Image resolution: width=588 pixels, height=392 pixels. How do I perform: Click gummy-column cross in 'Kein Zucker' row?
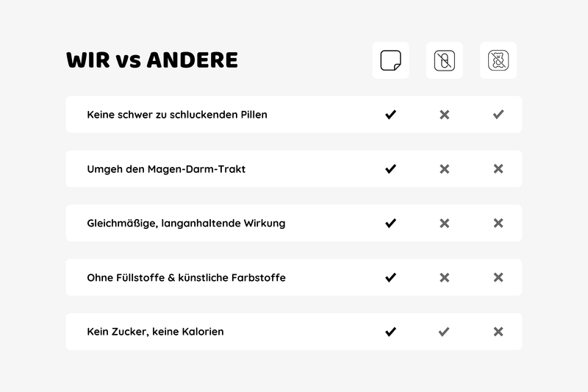click(498, 332)
